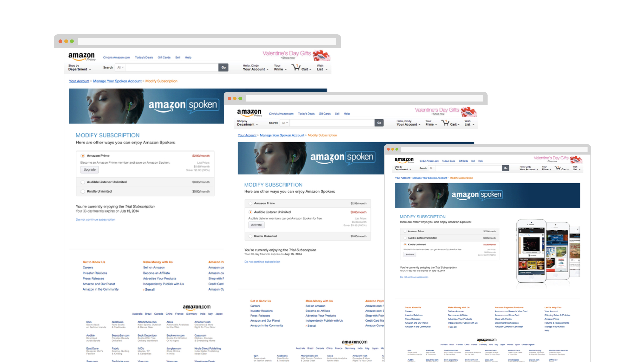This screenshot has height=362, width=644.
Task: Follow Manage Your Spoken Account breadcrumb in the left window
Action: click(117, 81)
